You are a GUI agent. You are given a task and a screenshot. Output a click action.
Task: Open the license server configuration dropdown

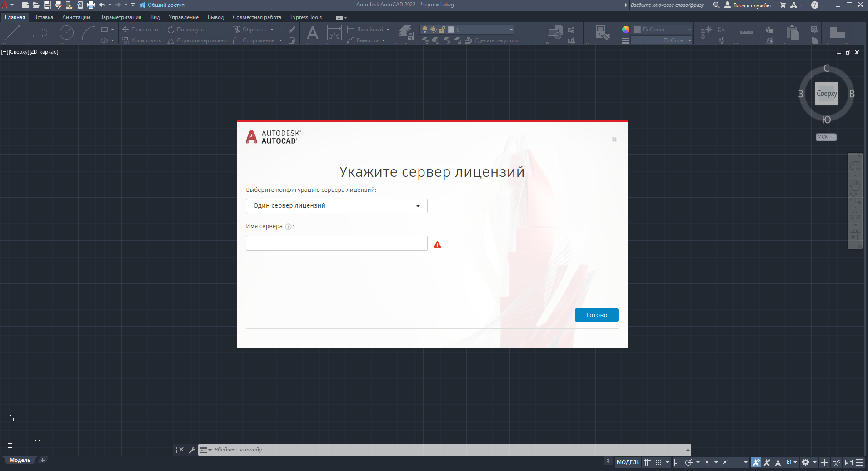click(x=337, y=206)
